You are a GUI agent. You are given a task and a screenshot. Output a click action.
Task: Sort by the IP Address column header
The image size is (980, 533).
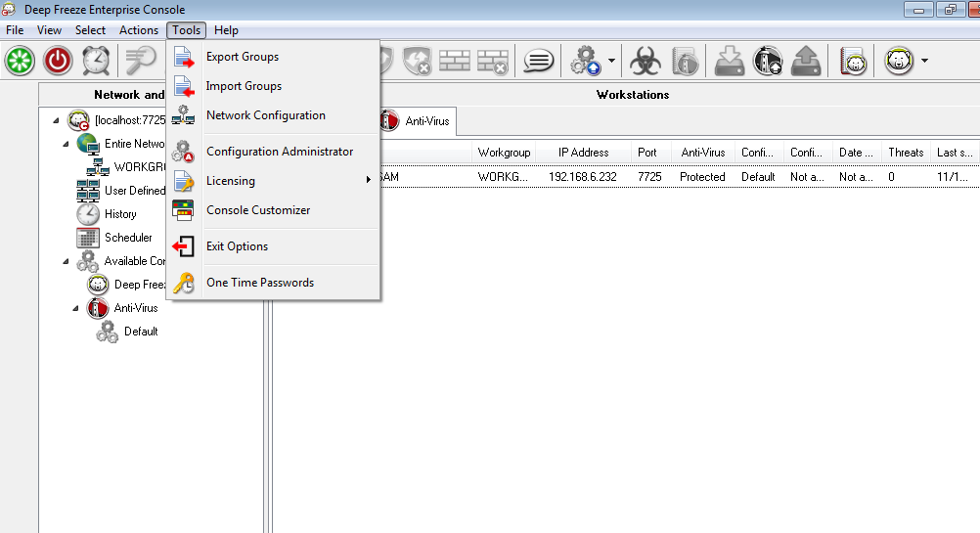(x=583, y=153)
